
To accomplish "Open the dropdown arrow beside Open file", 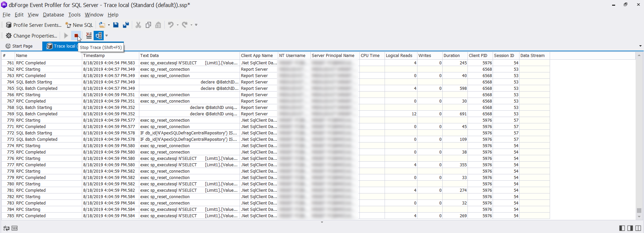I will (x=109, y=25).
